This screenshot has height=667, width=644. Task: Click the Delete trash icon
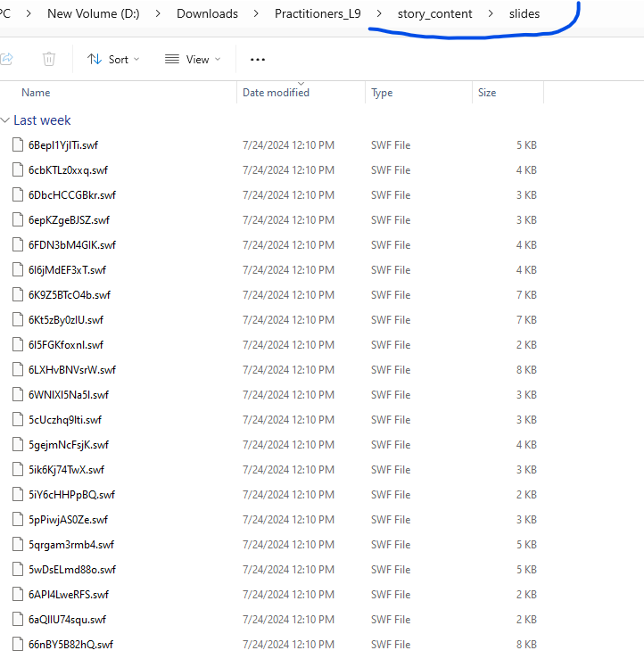click(49, 59)
